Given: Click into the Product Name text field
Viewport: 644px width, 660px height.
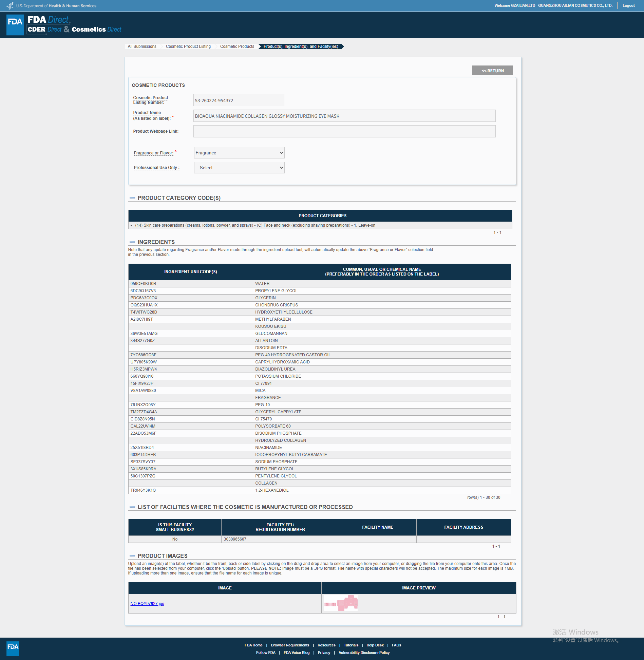Looking at the screenshot, I should 344,116.
